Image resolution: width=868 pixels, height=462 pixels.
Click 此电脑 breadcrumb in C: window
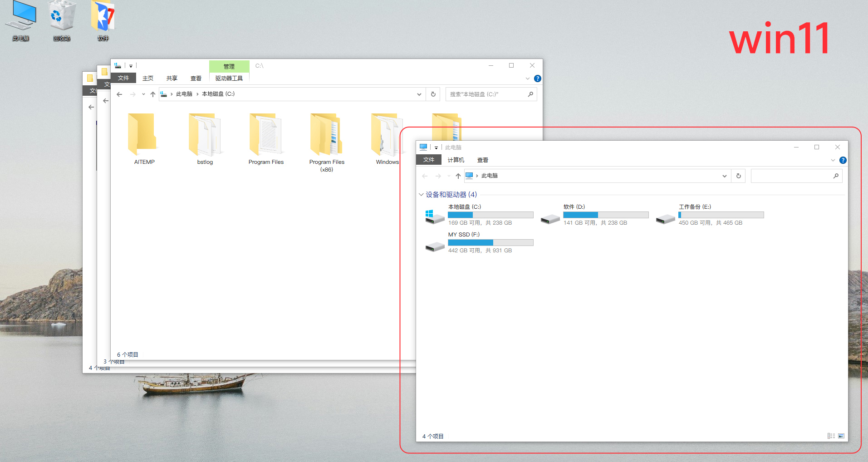[184, 94]
